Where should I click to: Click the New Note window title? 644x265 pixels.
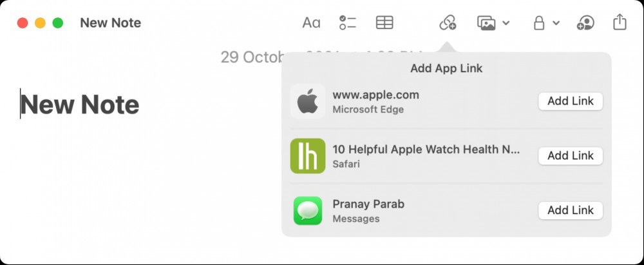click(111, 23)
